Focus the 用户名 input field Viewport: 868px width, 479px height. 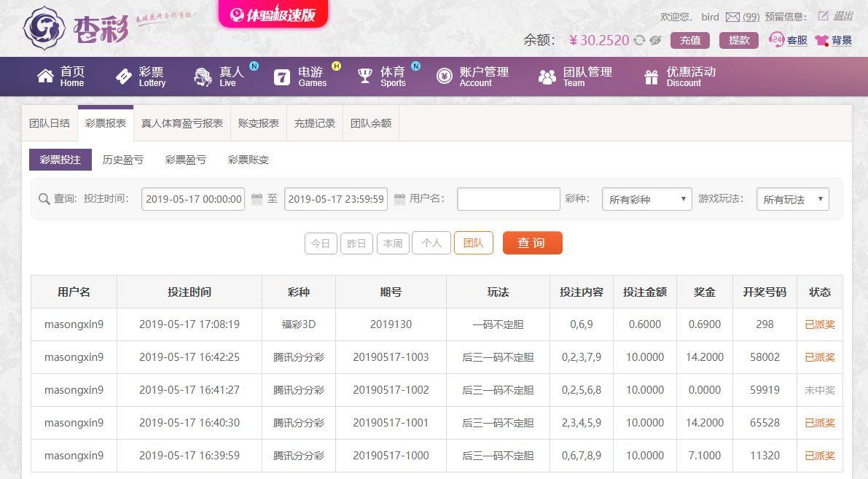pyautogui.click(x=508, y=199)
